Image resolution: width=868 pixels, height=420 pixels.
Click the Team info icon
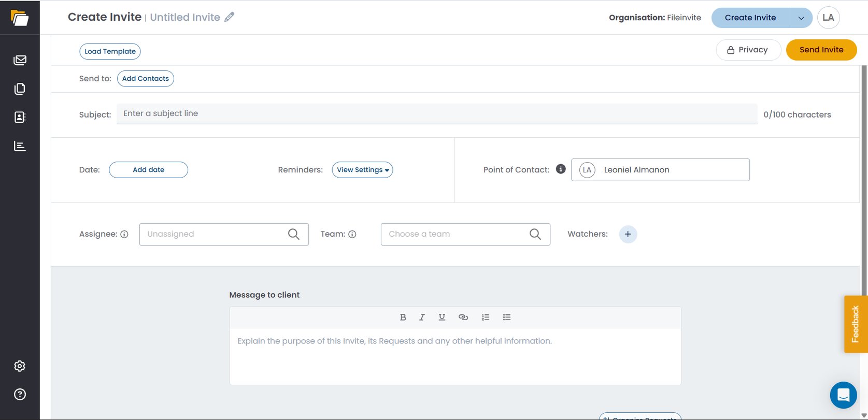352,234
